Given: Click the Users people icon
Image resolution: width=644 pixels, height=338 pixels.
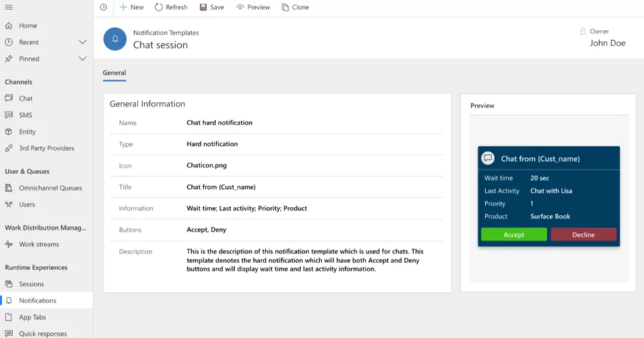Looking at the screenshot, I should coord(9,204).
